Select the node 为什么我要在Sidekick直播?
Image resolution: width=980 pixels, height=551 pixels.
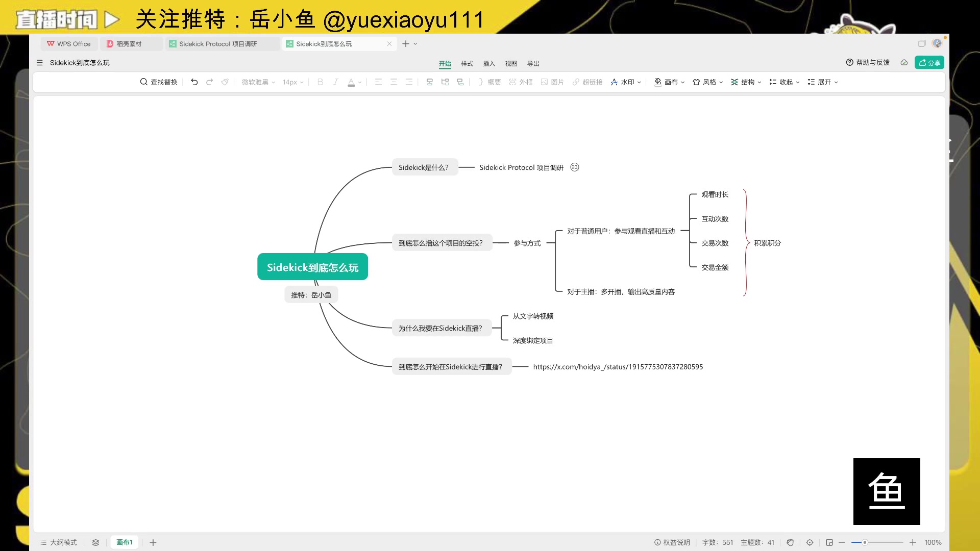[x=441, y=328]
